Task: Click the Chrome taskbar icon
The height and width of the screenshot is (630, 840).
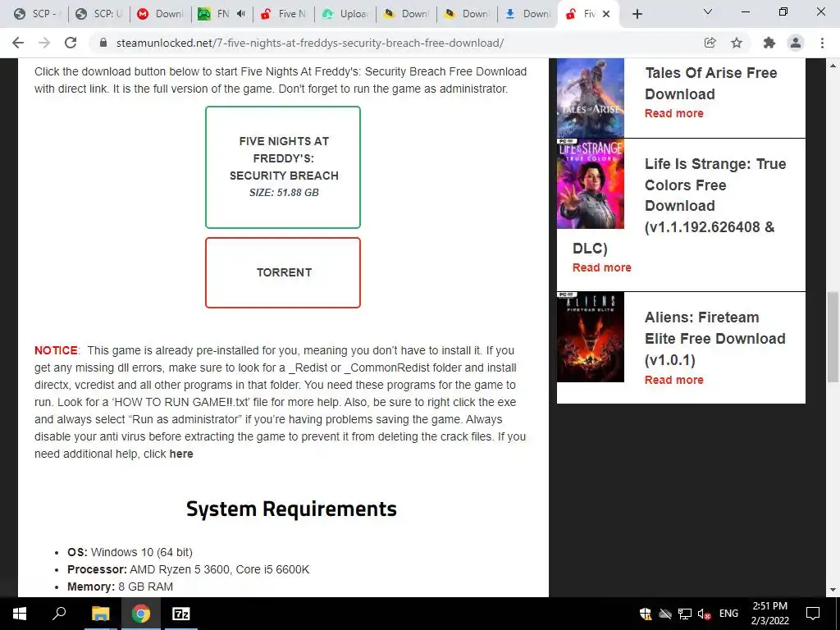Action: click(x=140, y=614)
